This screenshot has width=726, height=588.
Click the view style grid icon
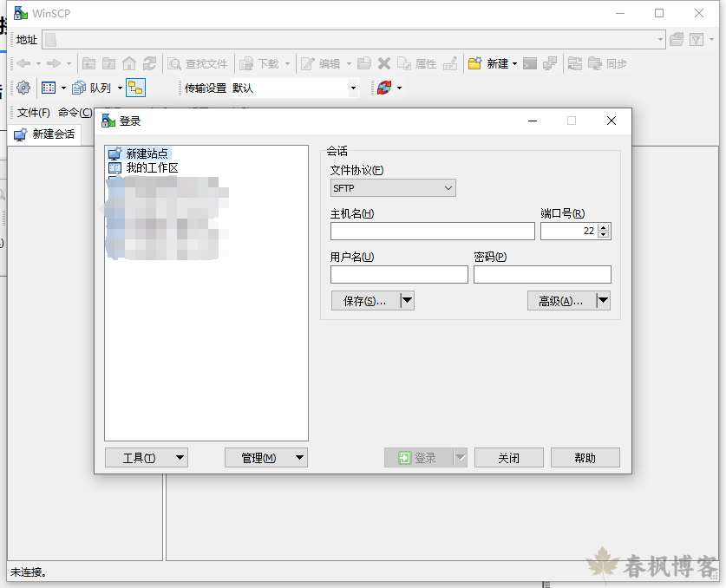coord(49,88)
